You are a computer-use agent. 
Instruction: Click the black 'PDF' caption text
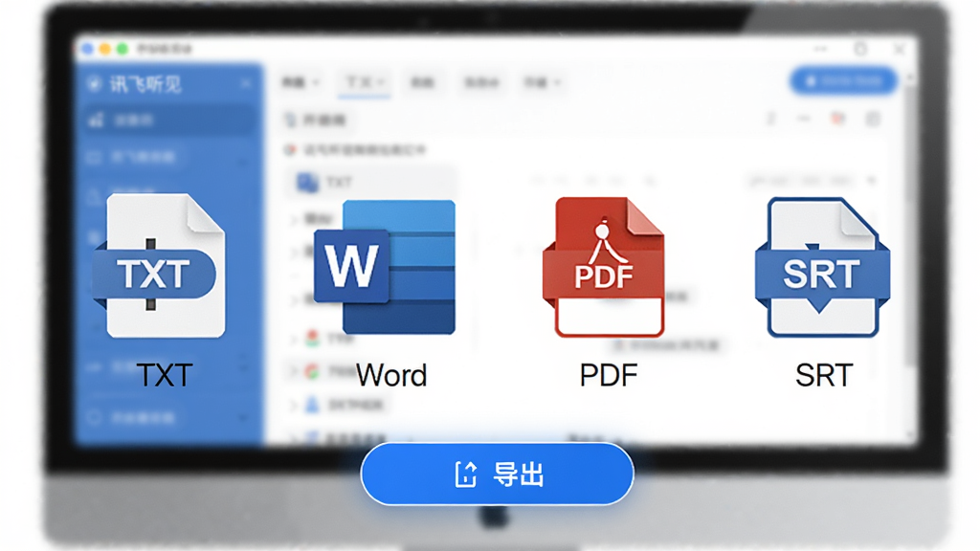coord(608,375)
